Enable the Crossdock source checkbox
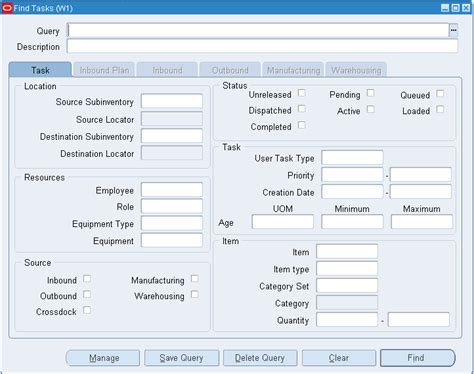This screenshot has height=374, width=474. (87, 310)
